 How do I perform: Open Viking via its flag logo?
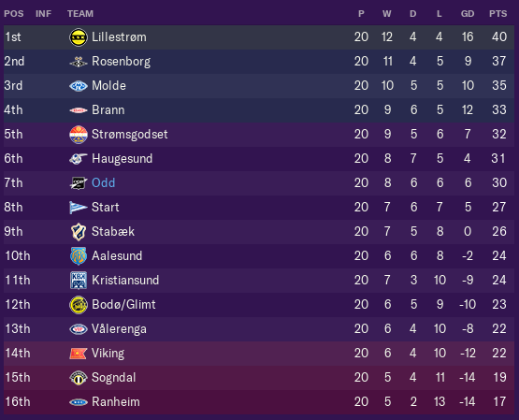click(x=79, y=354)
